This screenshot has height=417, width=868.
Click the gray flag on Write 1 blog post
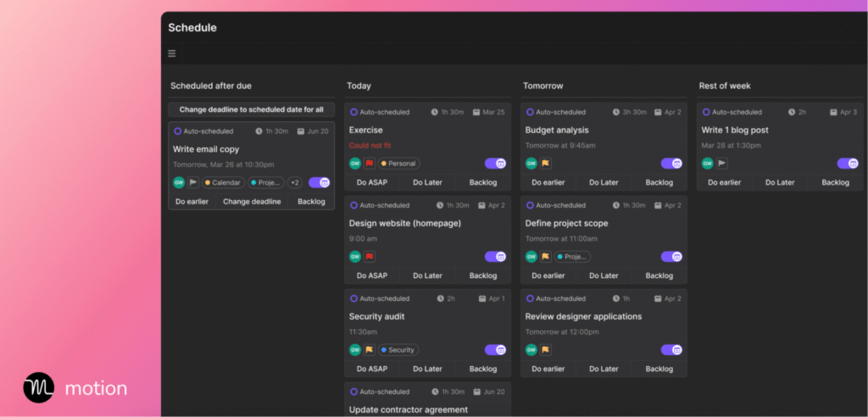tap(722, 164)
